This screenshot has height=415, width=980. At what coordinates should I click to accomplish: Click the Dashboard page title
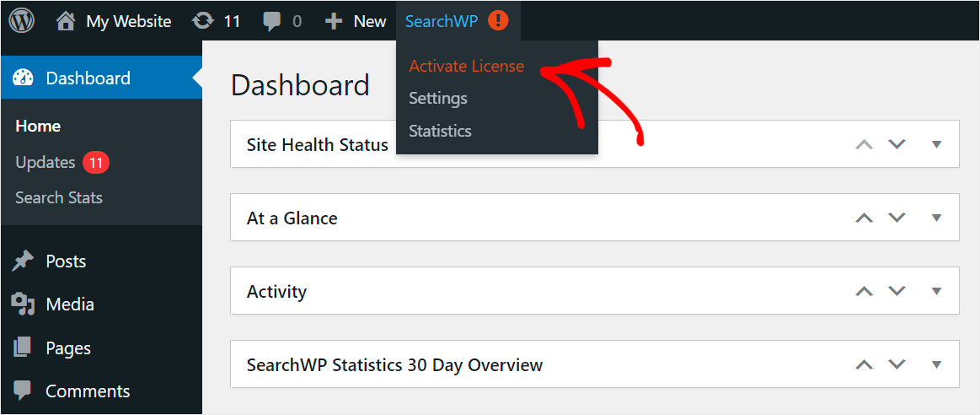(x=300, y=85)
